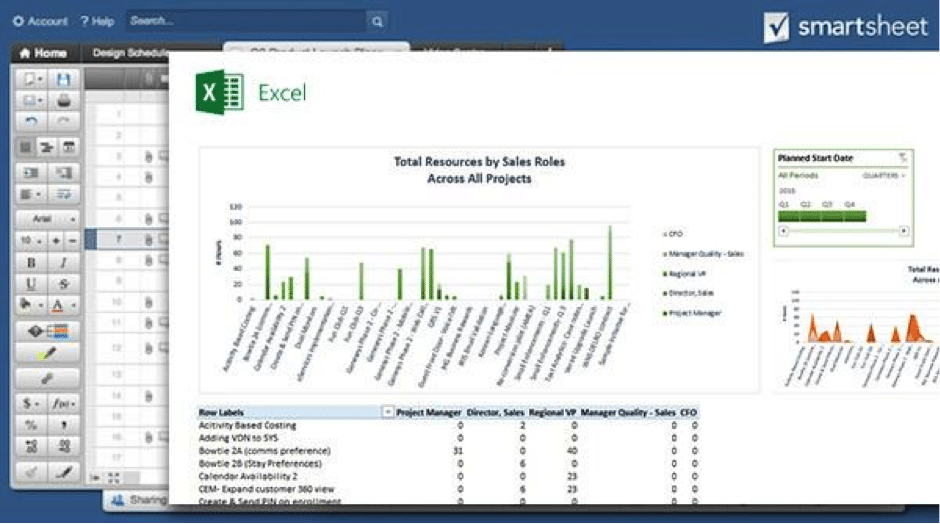Open the functions f(x) dropdown
940x524 pixels.
pos(63,403)
